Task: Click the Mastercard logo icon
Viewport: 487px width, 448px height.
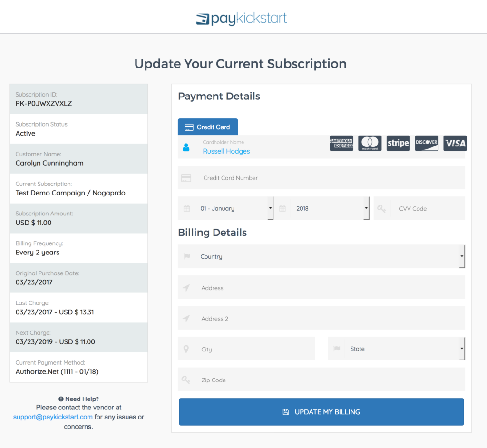Action: 370,143
